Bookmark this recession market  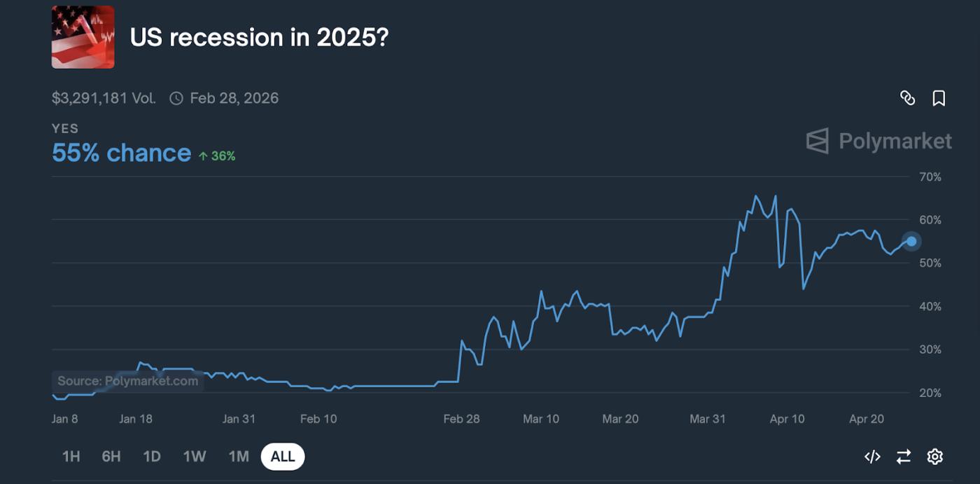point(939,98)
